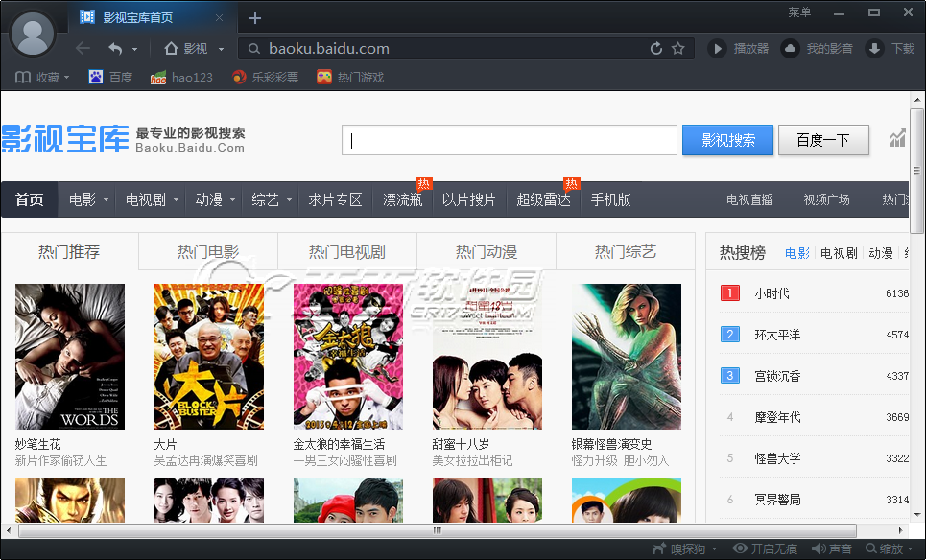Open the 热门游戏 bookmark
This screenshot has width=926, height=560.
(350, 78)
